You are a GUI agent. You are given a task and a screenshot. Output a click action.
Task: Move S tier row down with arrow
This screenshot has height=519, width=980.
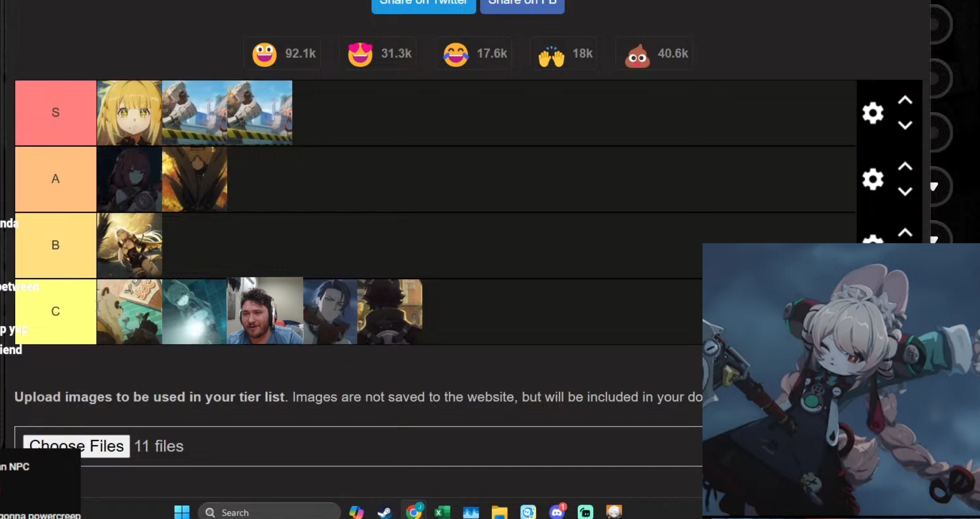pos(905,126)
